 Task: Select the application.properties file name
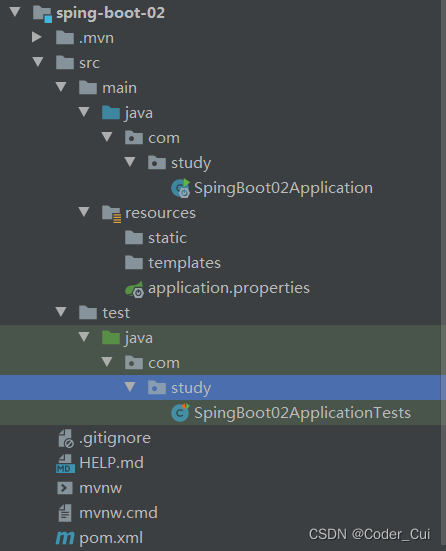click(x=229, y=289)
